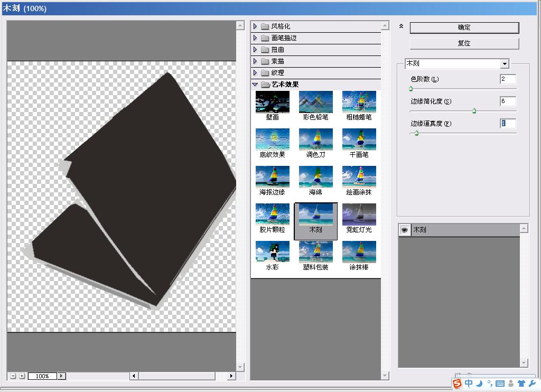Expand the 扭曲 filter folder

point(255,49)
